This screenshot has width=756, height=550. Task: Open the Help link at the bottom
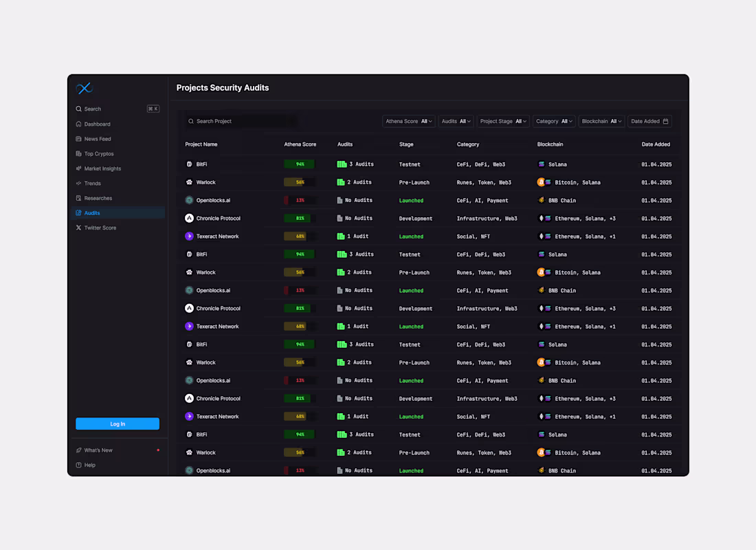(86, 465)
